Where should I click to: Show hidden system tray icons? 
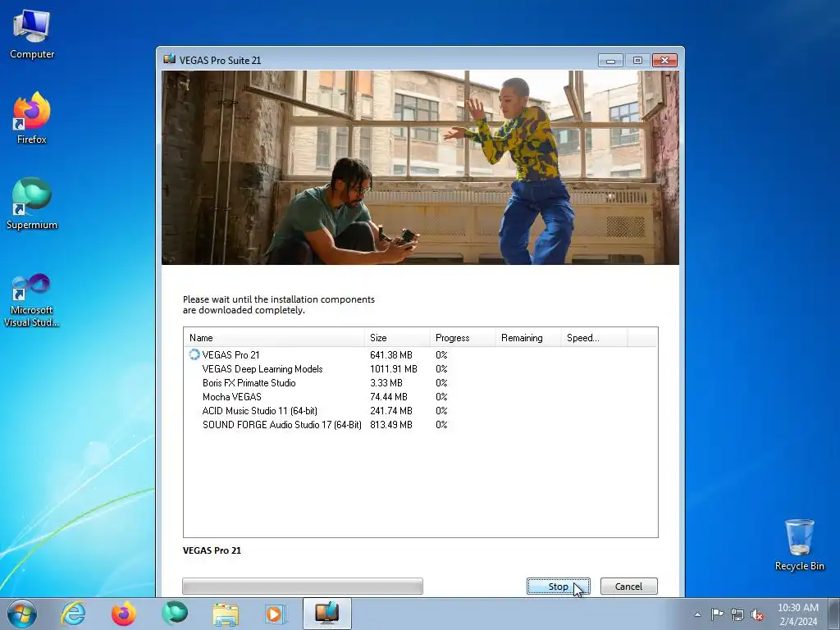697,614
